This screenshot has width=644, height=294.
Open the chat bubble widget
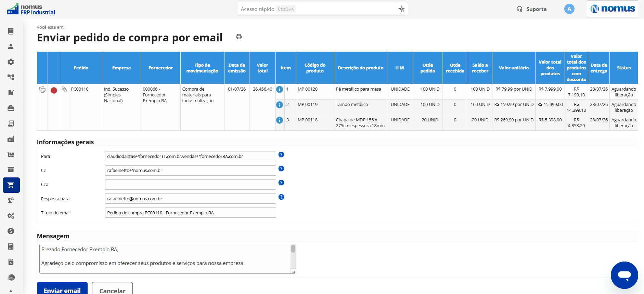[x=624, y=275]
